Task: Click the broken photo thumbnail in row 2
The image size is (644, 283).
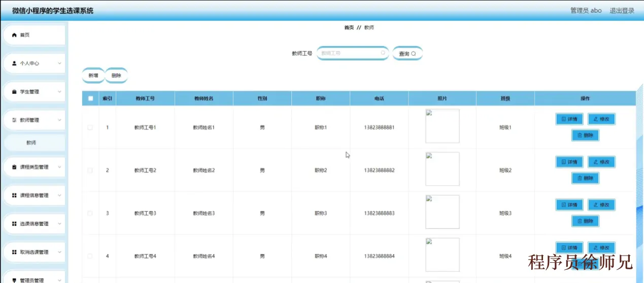Action: click(x=442, y=169)
